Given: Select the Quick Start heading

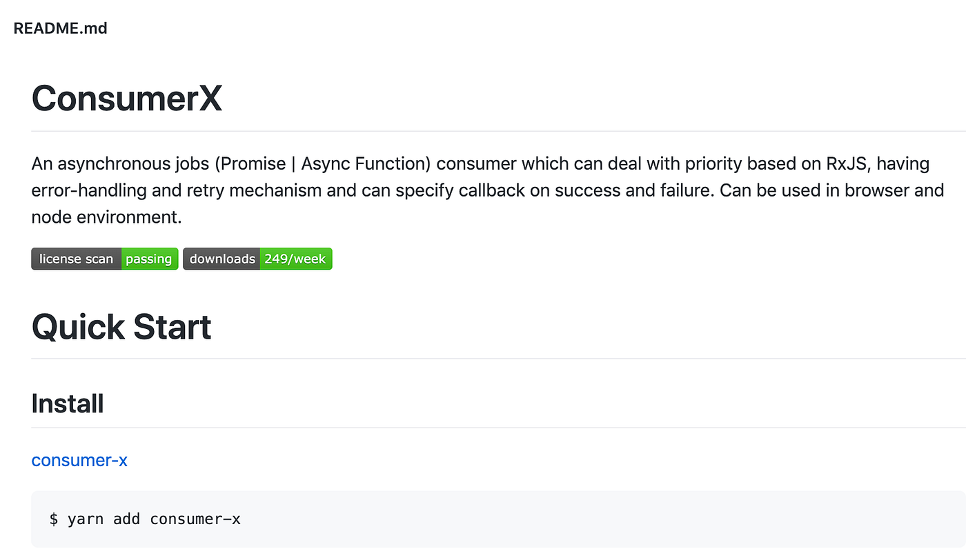Looking at the screenshot, I should tap(121, 327).
